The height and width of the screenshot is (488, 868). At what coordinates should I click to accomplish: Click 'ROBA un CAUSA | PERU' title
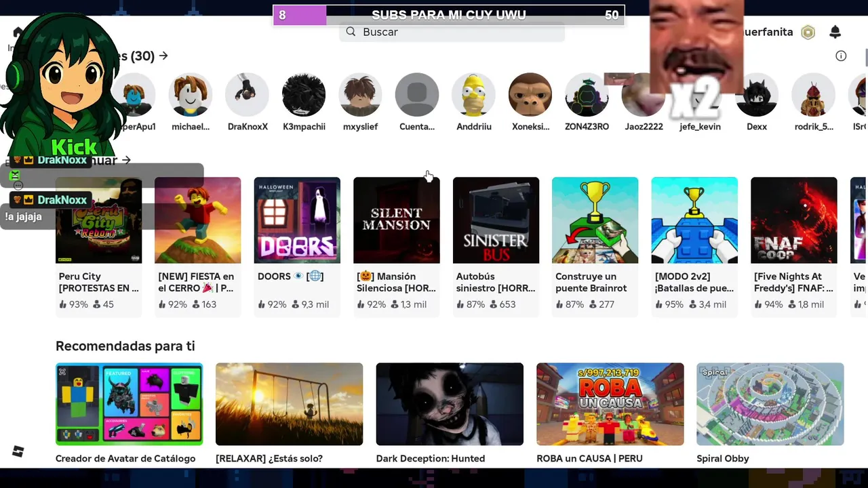tap(589, 459)
